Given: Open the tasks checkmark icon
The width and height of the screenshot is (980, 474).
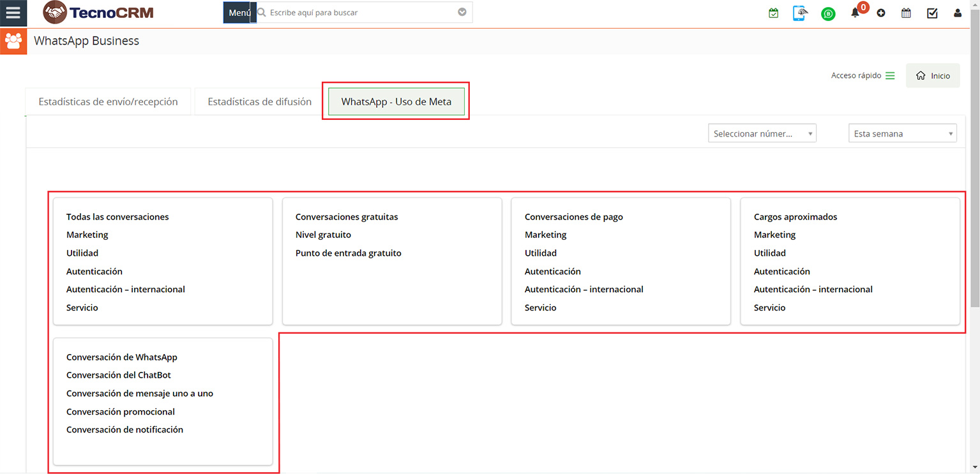Looking at the screenshot, I should coord(932,13).
